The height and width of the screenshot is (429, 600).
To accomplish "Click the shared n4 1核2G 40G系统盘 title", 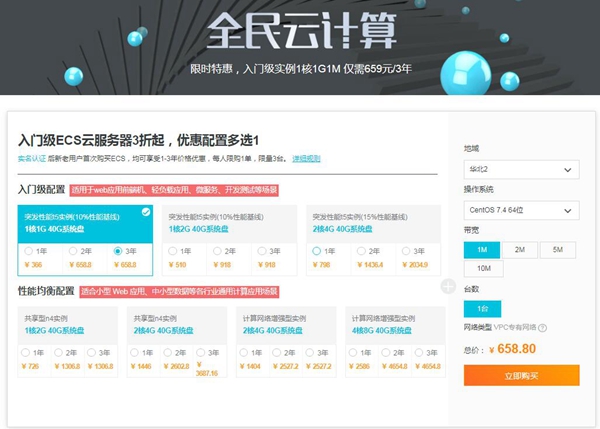I will [x=54, y=330].
